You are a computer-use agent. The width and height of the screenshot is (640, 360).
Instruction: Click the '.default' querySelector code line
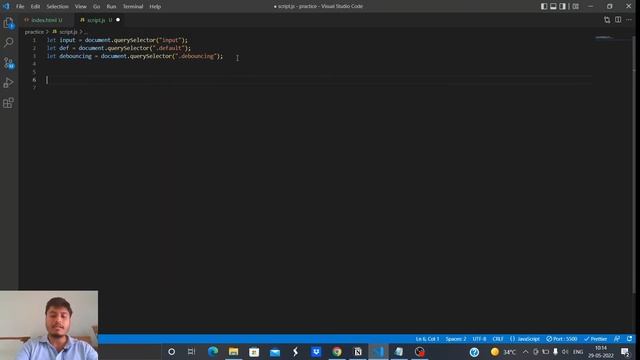[119, 48]
